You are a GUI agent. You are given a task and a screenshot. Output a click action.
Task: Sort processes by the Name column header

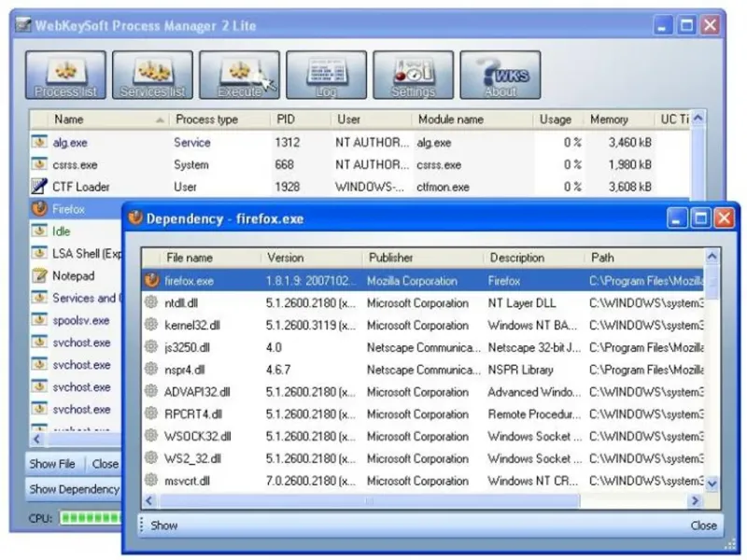pos(108,119)
